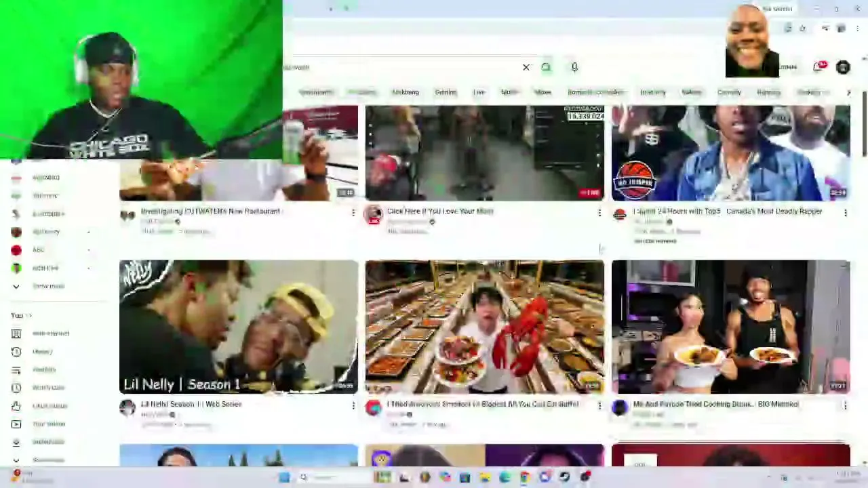Click in the YouTube search input field
The height and width of the screenshot is (488, 868).
pos(400,67)
